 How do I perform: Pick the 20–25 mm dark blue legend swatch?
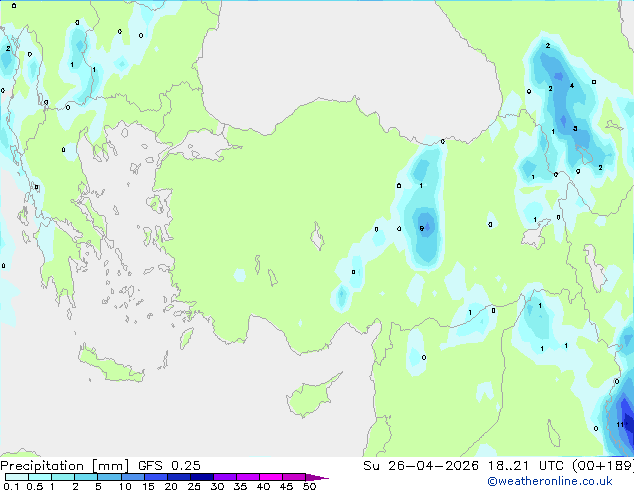(x=179, y=477)
